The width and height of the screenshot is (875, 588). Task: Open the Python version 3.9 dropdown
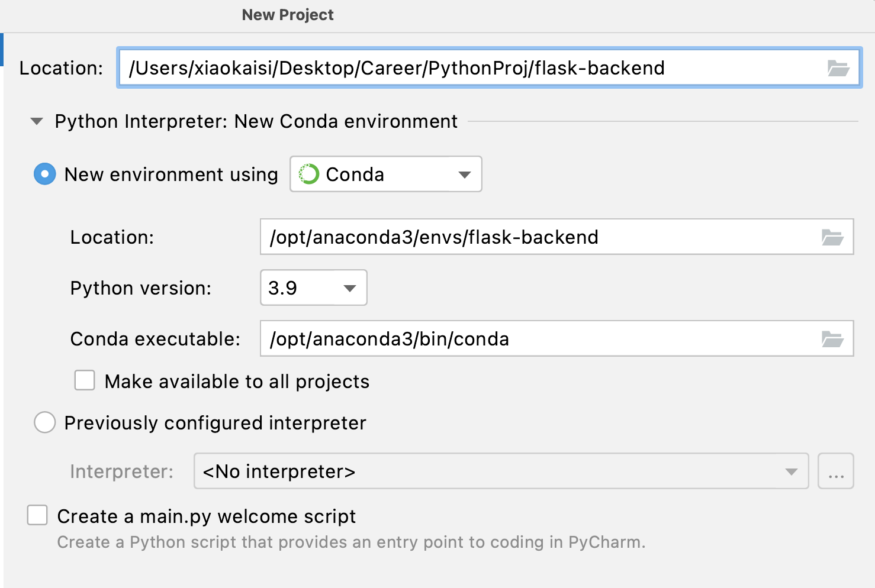pos(349,288)
